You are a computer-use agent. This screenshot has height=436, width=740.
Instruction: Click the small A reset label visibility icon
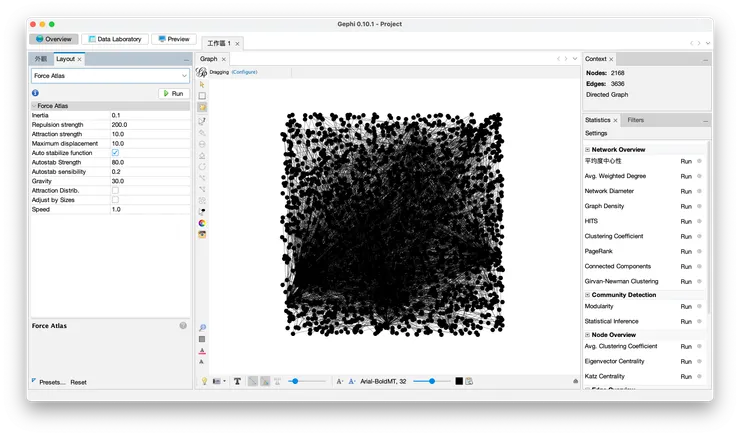[202, 362]
